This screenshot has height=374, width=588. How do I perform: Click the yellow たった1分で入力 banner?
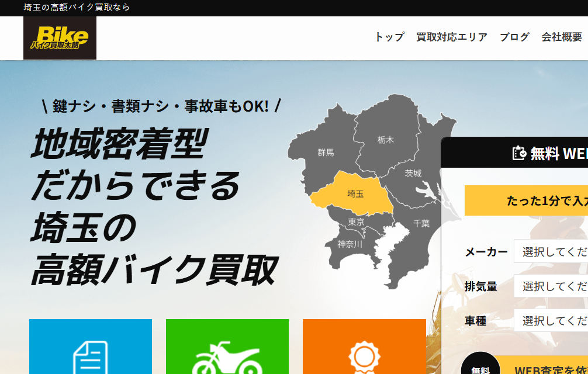pos(526,200)
